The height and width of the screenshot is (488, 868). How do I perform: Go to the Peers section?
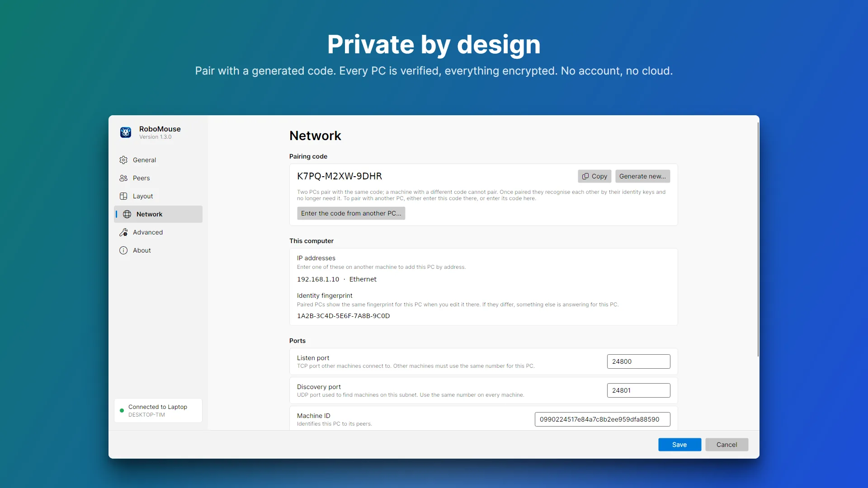pos(158,178)
